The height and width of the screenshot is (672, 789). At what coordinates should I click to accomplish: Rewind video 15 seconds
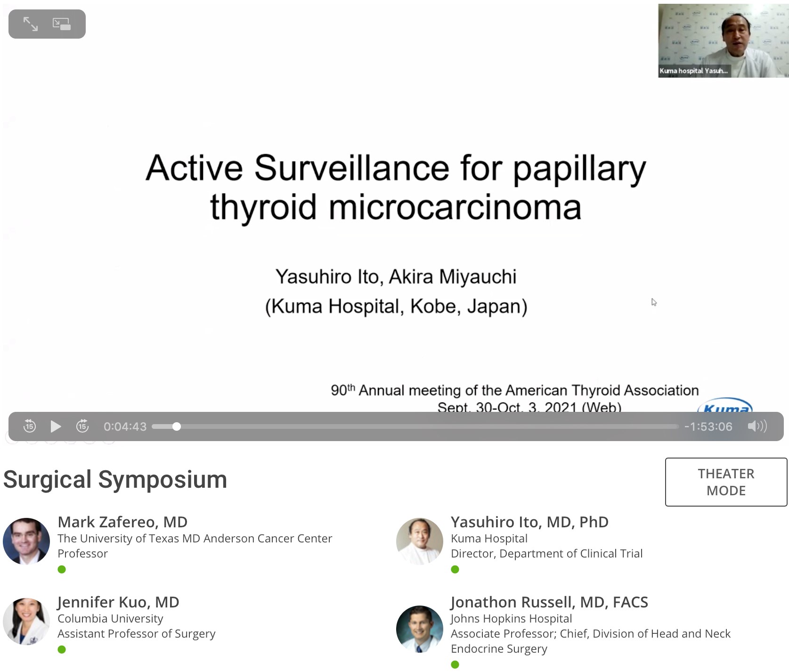[29, 426]
